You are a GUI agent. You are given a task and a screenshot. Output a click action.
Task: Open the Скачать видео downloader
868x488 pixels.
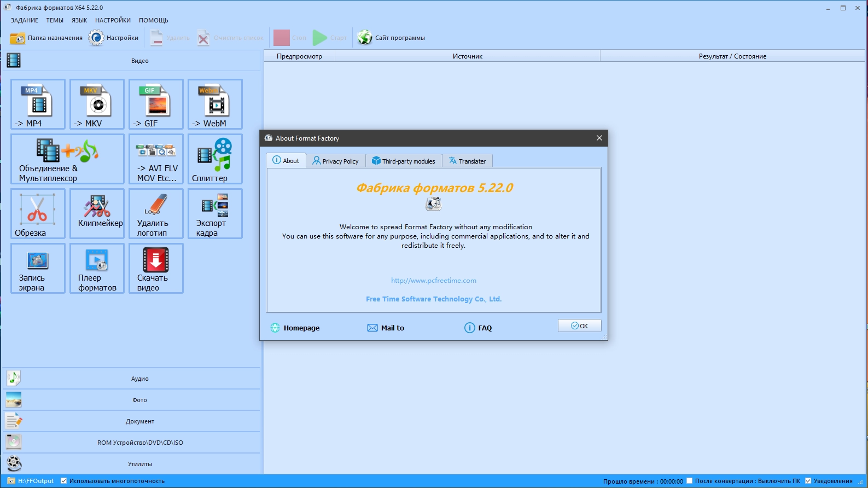pyautogui.click(x=156, y=268)
